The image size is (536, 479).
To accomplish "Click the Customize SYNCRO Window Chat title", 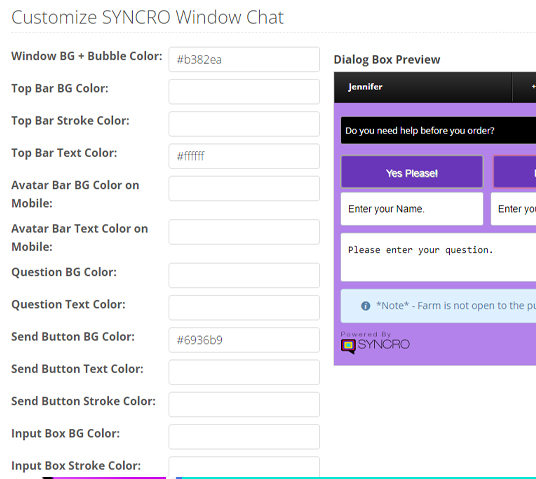I will tap(148, 17).
